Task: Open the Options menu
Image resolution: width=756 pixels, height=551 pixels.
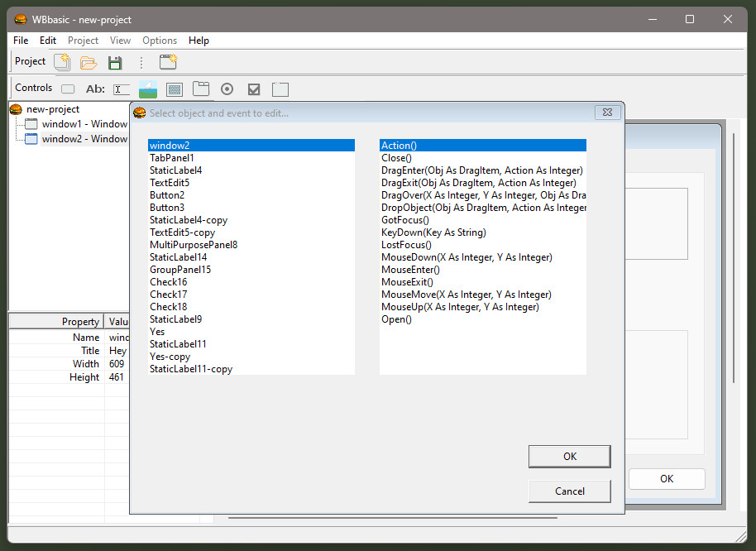Action: [x=160, y=40]
